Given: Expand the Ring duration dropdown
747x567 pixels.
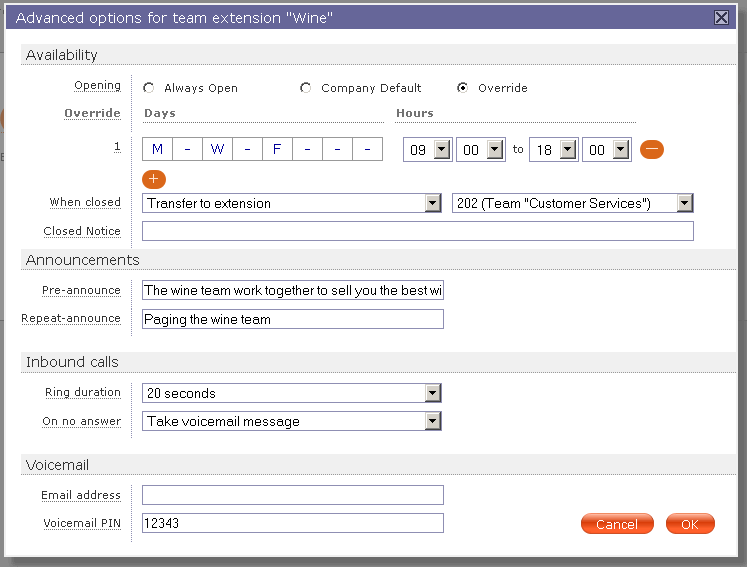Looking at the screenshot, I should (292, 393).
